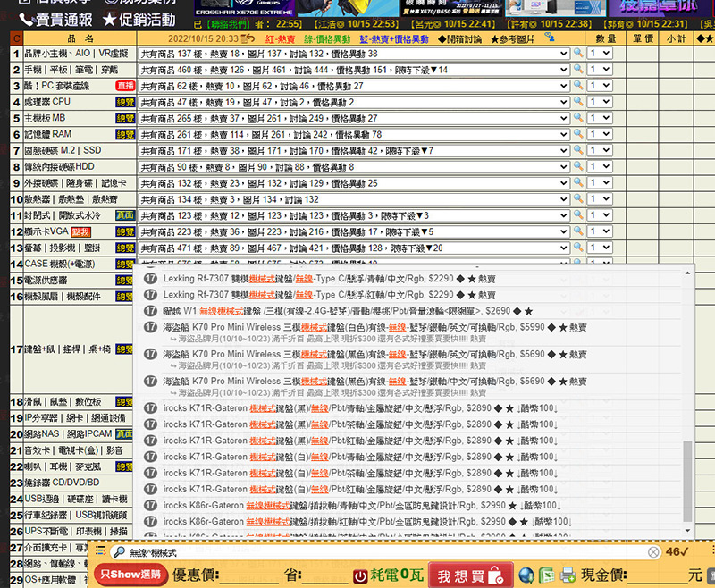
Task: Expand the 顯示卡VGA product dropdown
Action: click(354, 232)
